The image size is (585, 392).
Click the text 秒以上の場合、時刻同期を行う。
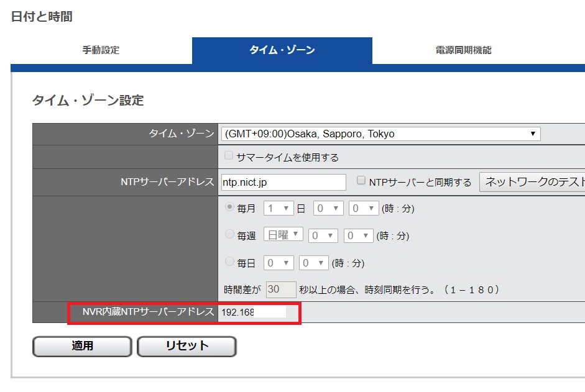(367, 289)
